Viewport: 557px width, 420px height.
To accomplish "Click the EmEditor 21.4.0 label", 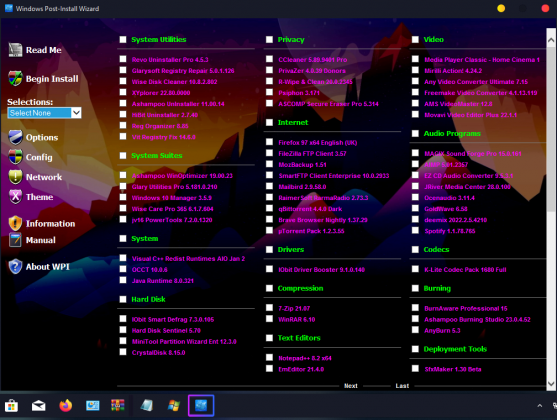I will pyautogui.click(x=301, y=369).
